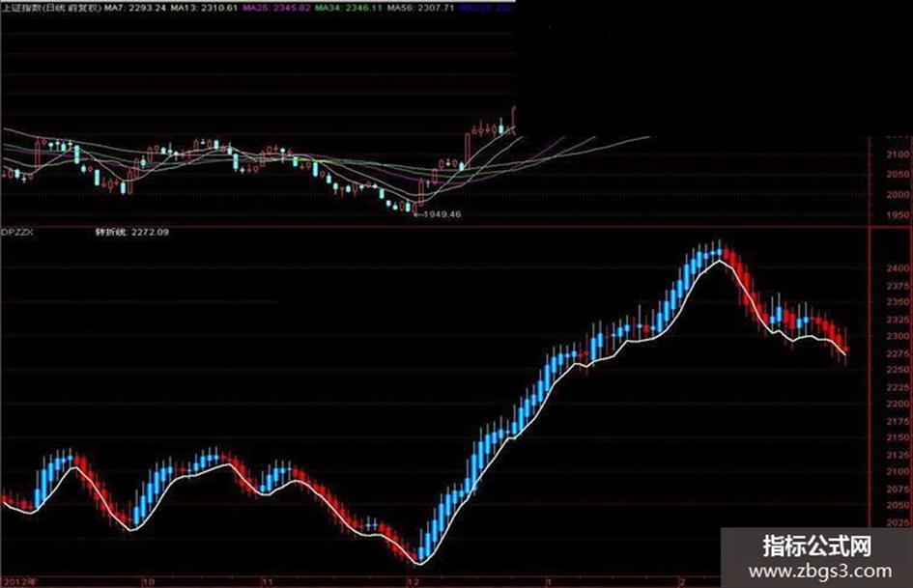Select the green MA34 moving average label
This screenshot has width=913, height=588.
pos(348,8)
